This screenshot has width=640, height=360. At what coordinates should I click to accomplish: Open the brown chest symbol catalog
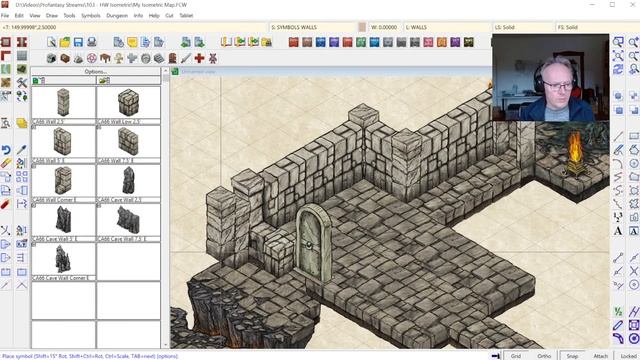click(x=65, y=58)
